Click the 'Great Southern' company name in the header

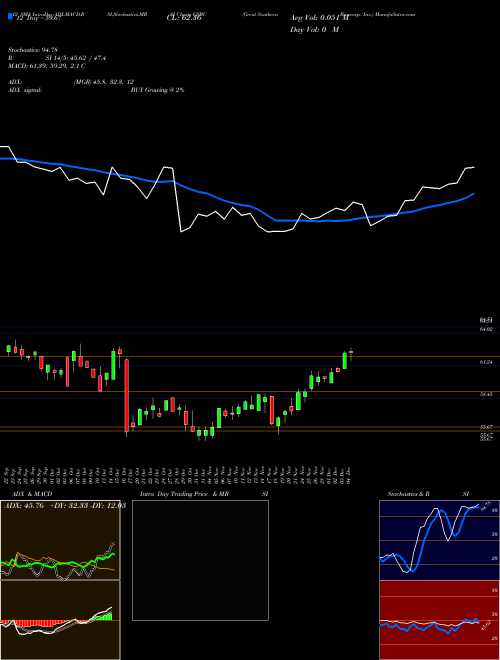pos(260,14)
